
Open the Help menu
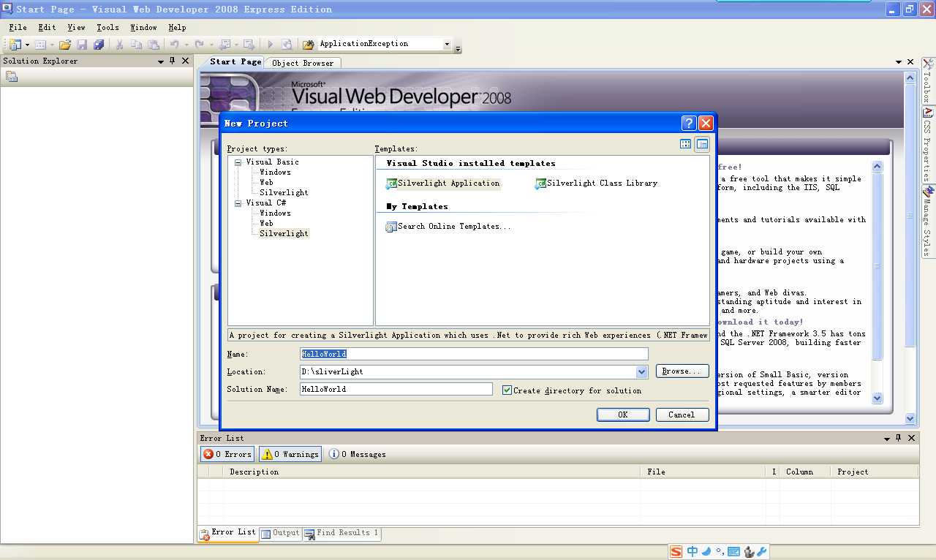tap(177, 27)
